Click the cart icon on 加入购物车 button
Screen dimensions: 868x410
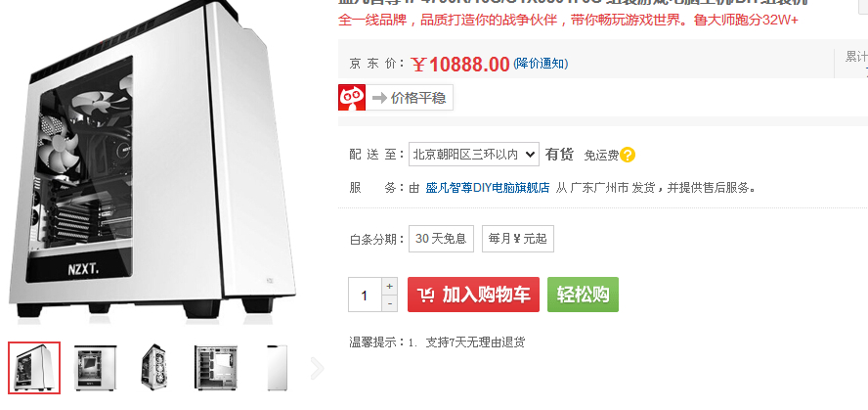[x=426, y=295]
